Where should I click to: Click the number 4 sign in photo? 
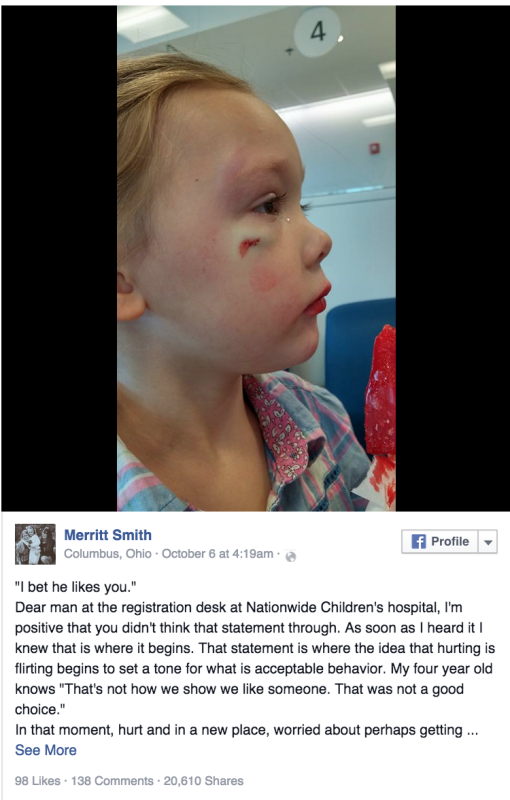pos(317,32)
